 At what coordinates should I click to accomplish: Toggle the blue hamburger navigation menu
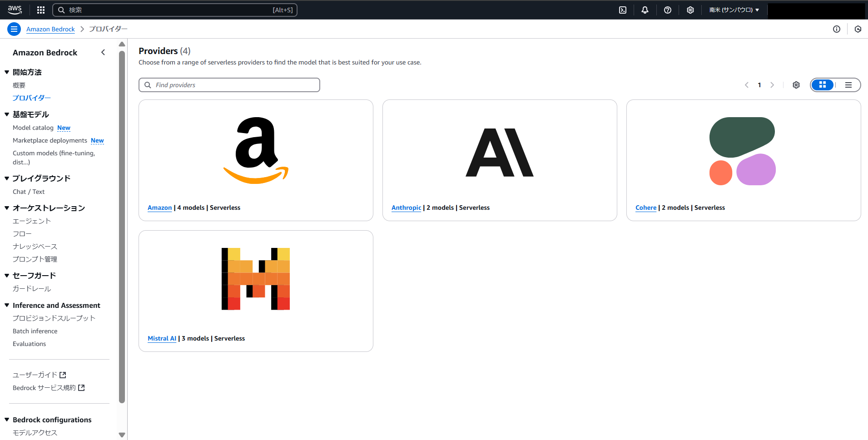tap(14, 29)
